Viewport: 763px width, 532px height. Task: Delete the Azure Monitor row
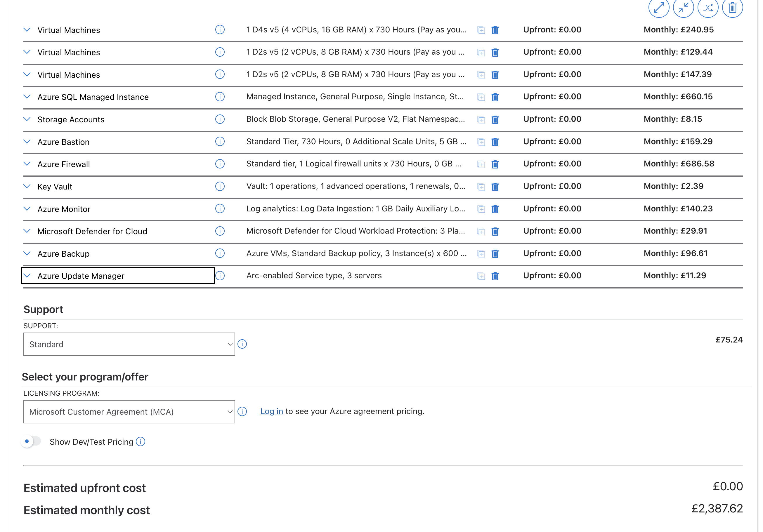pos(495,209)
